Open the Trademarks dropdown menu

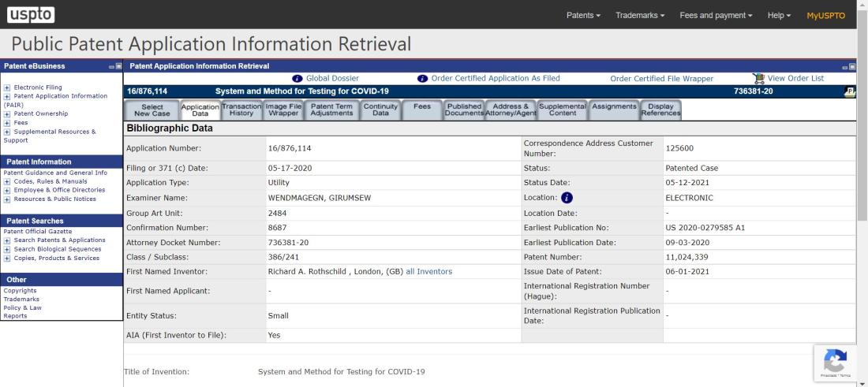(640, 16)
